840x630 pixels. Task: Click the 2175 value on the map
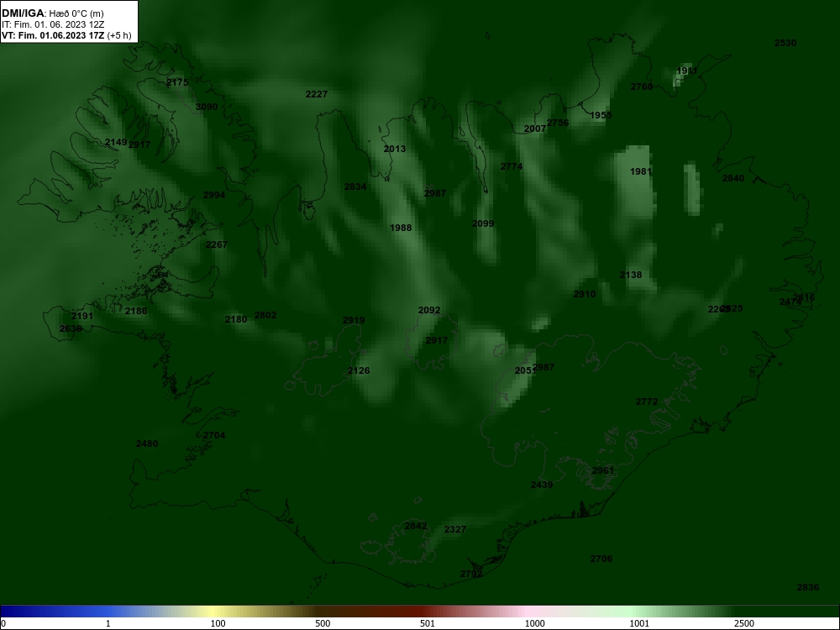point(177,82)
